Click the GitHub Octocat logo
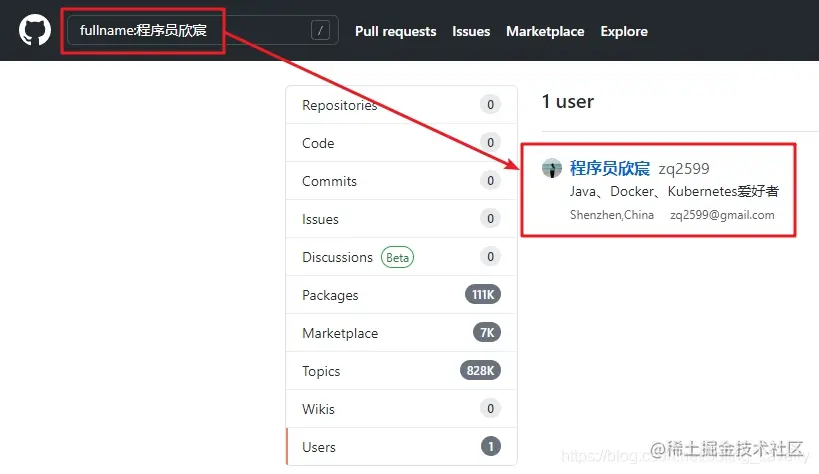 click(35, 30)
